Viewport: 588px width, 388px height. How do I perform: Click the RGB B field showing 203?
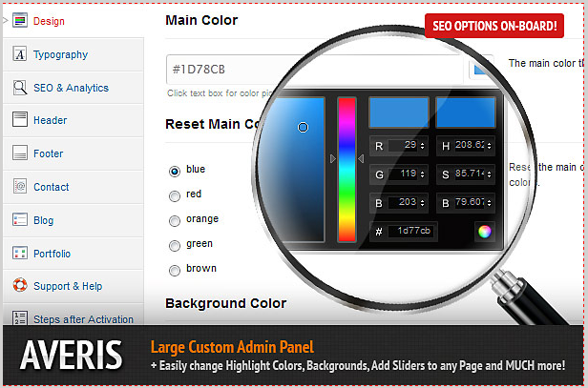pos(403,203)
